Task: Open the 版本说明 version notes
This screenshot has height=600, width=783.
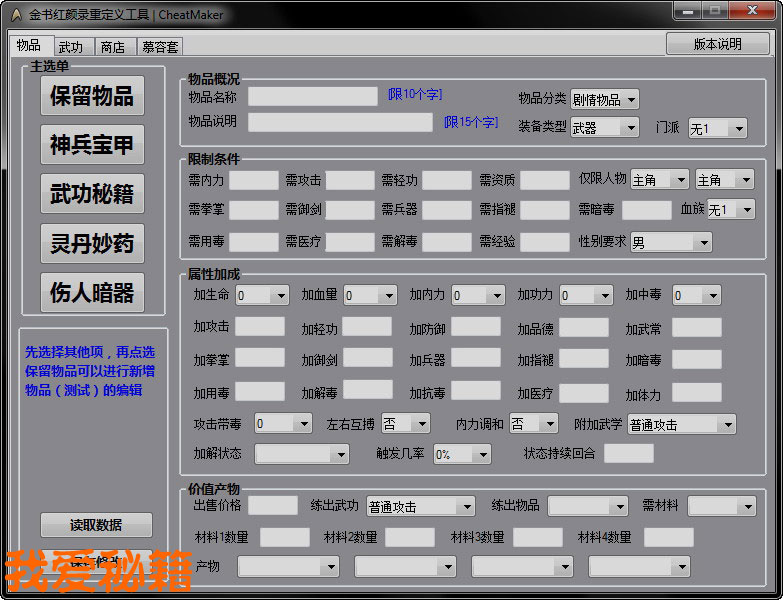Action: tap(717, 44)
